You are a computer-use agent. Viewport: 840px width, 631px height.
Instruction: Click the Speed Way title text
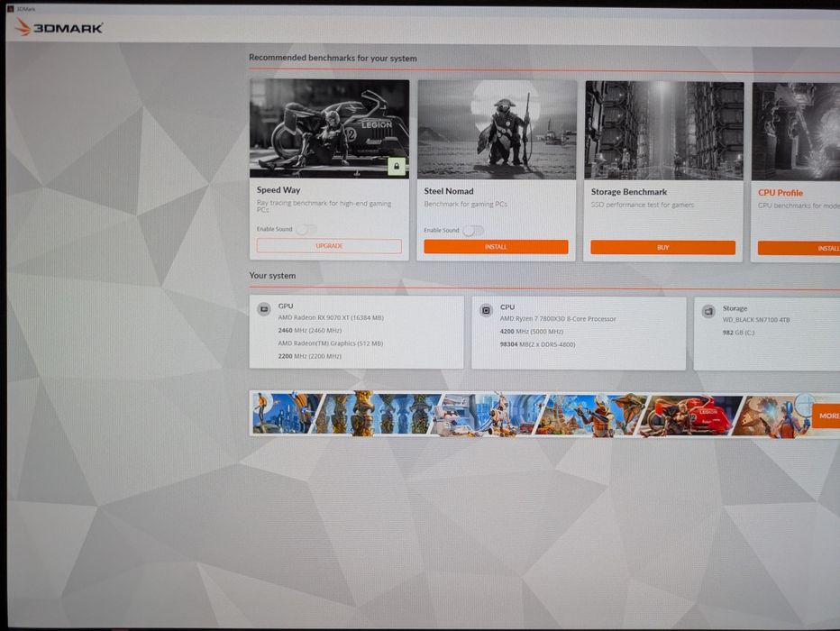pos(278,190)
